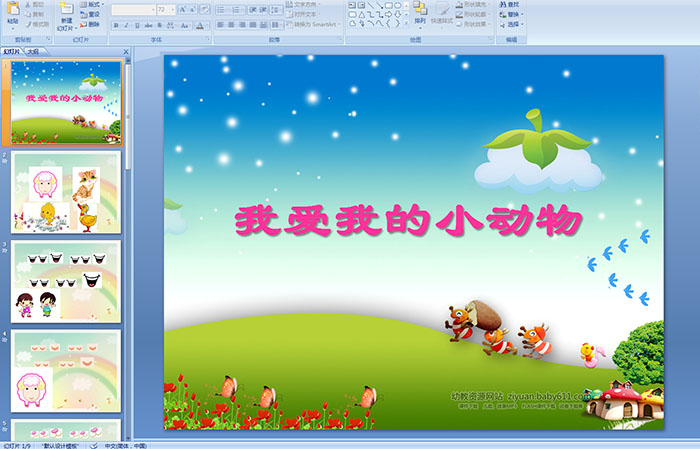Select slide 4 thumbnail with sheep

66,371
